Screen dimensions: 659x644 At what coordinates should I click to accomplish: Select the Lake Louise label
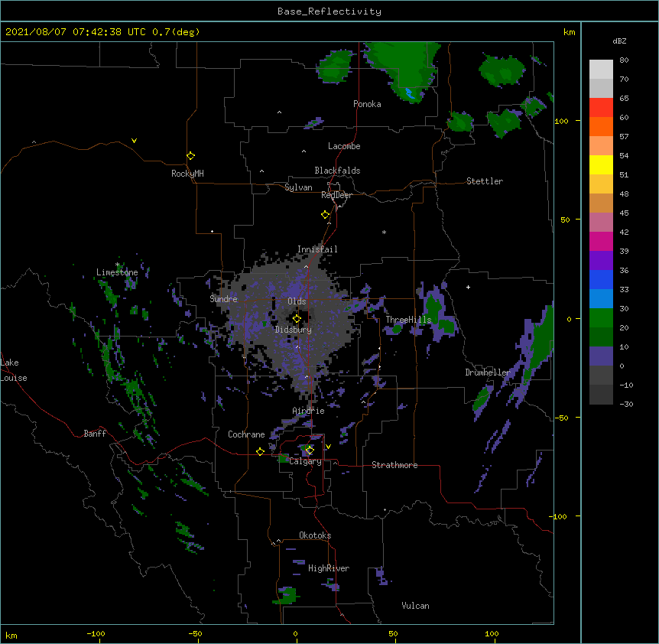[x=14, y=370]
